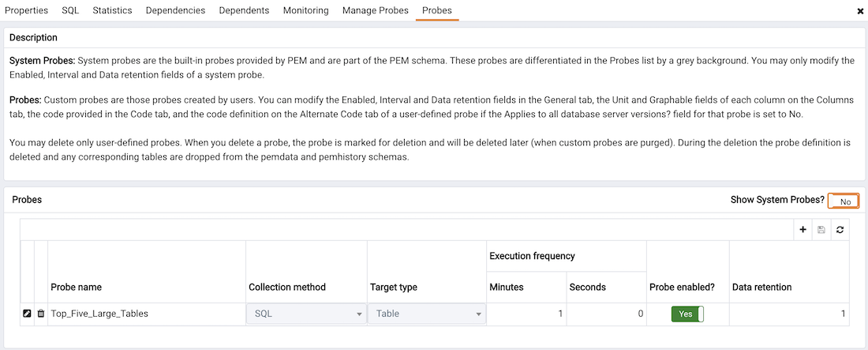Toggle Probe enabled switch for Top_Five_Large_Tables

click(687, 314)
